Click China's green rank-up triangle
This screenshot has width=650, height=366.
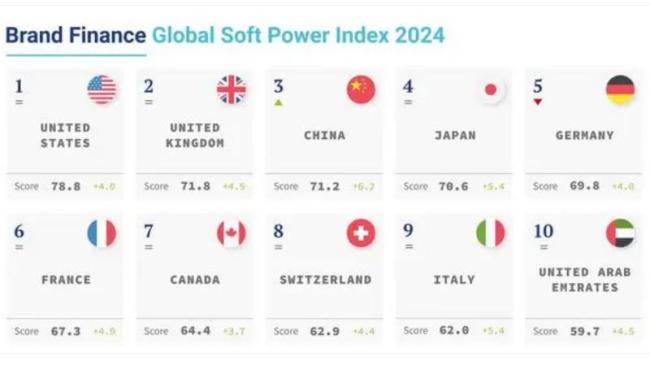coord(279,102)
